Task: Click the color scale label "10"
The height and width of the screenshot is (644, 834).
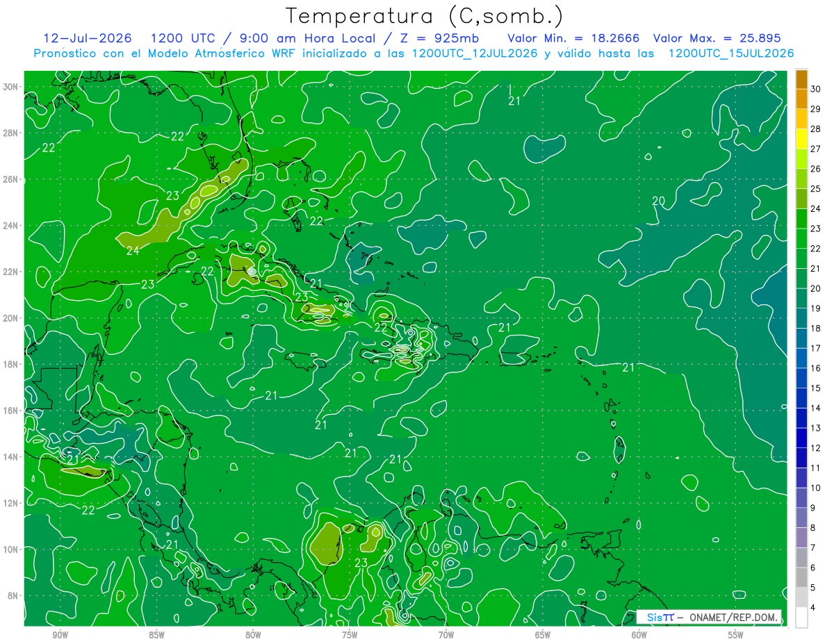Action: coord(816,488)
